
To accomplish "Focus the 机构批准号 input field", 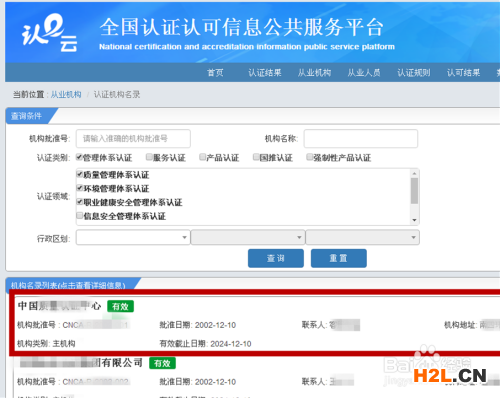I will (133, 138).
